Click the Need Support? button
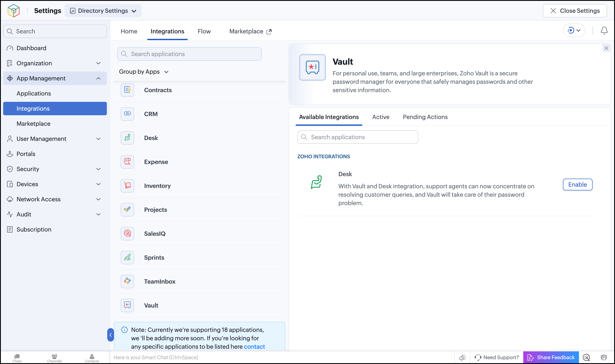The image size is (615, 364). (497, 357)
